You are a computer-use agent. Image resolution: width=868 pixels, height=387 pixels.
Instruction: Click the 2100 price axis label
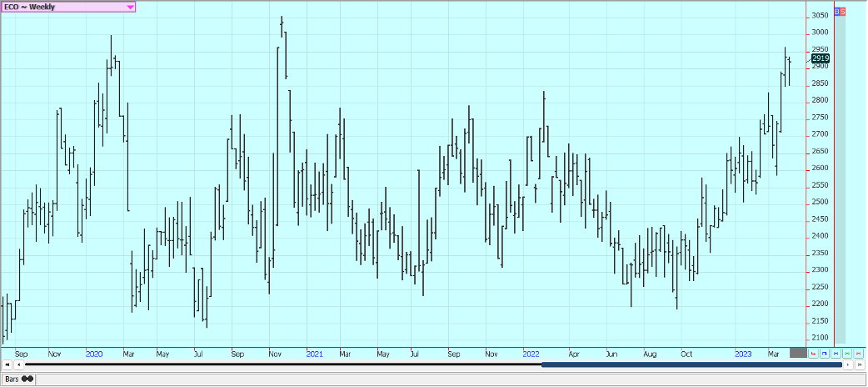pyautogui.click(x=821, y=338)
